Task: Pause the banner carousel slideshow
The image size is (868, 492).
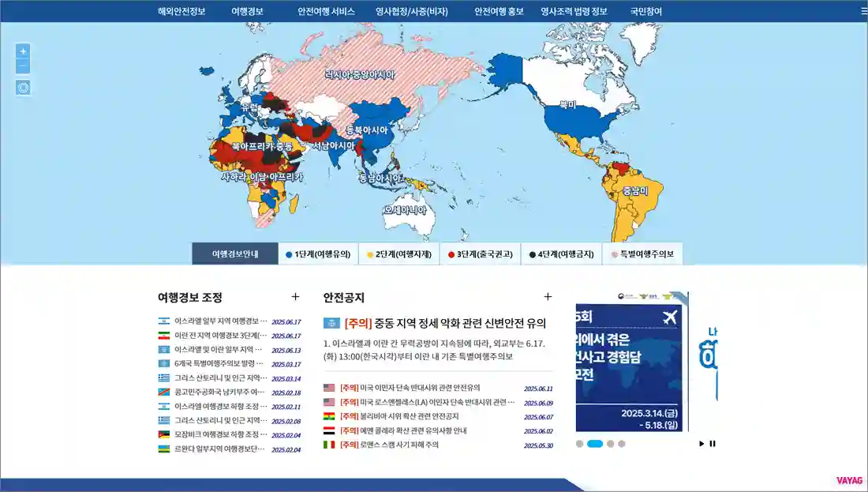Action: pos(713,443)
